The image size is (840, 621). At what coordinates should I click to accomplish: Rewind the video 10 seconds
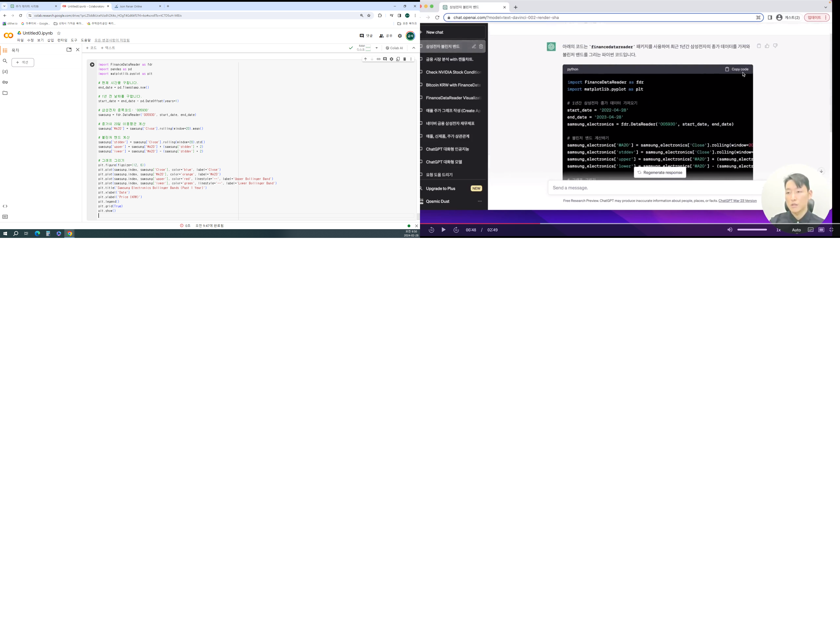(432, 230)
